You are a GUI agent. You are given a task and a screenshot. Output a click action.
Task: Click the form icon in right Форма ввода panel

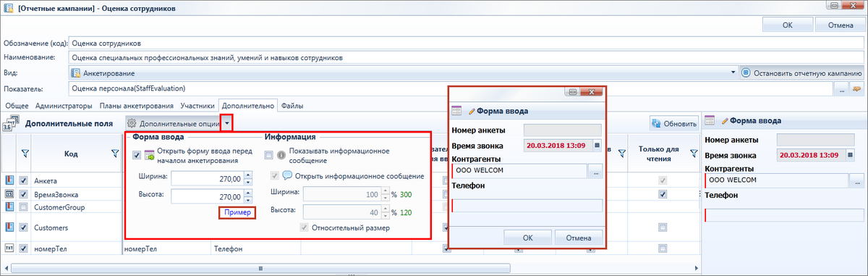710,122
